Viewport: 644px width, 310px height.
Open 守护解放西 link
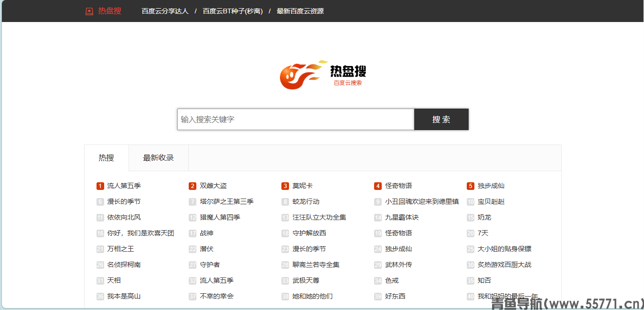tap(309, 233)
